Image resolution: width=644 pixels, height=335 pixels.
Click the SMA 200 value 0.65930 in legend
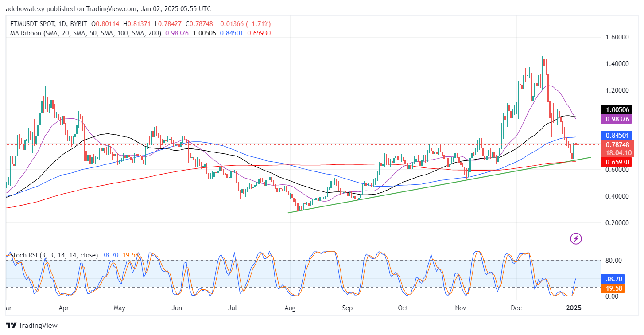[259, 33]
